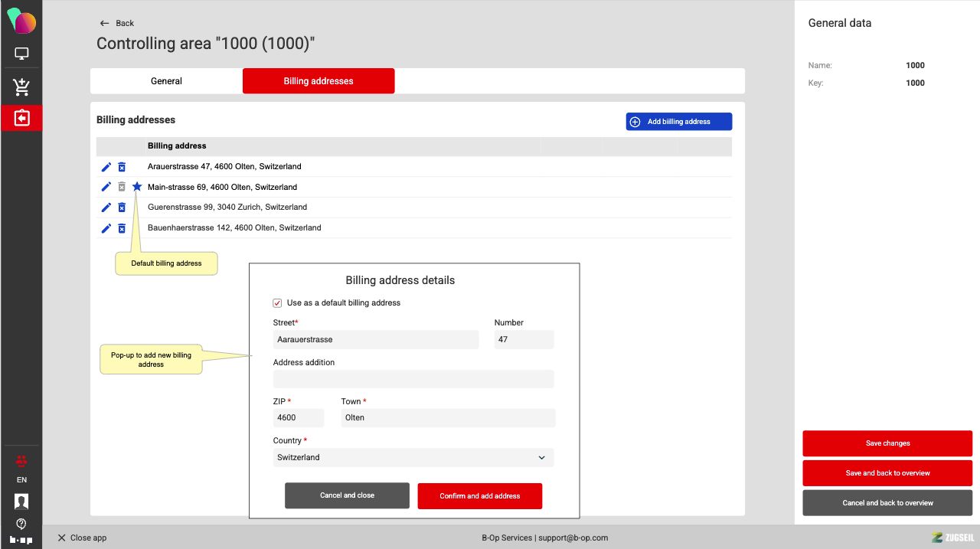Viewport: 980px width, 549px height.
Task: Expand the Country dropdown
Action: (x=413, y=458)
